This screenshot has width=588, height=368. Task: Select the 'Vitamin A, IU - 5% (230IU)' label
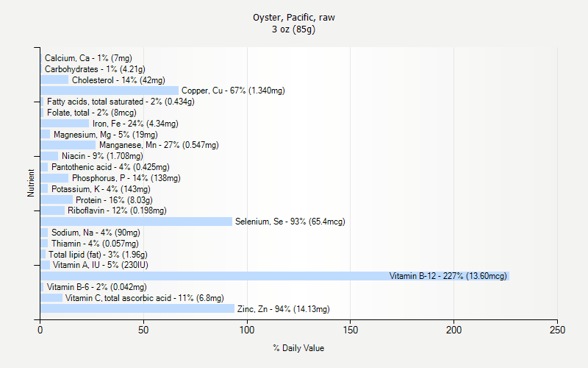[101, 265]
